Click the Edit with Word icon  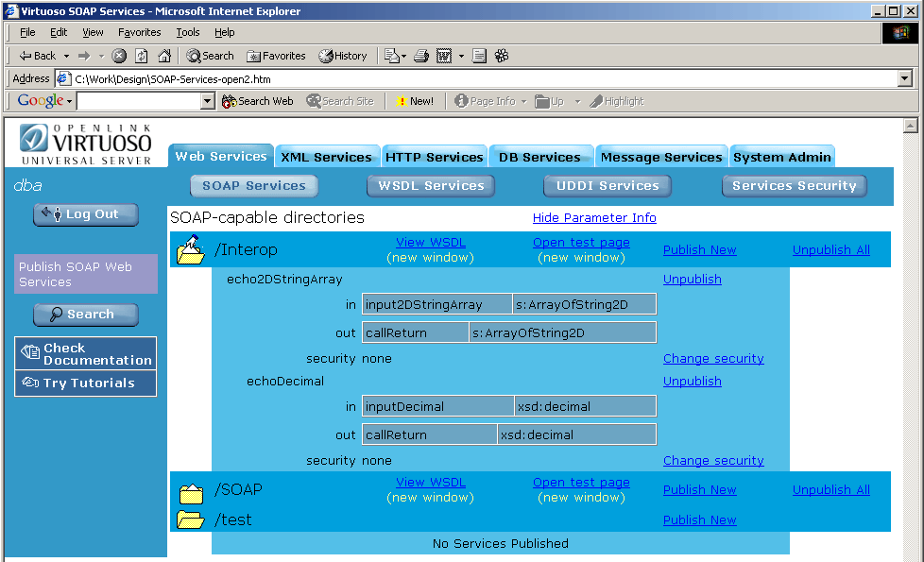click(x=444, y=56)
